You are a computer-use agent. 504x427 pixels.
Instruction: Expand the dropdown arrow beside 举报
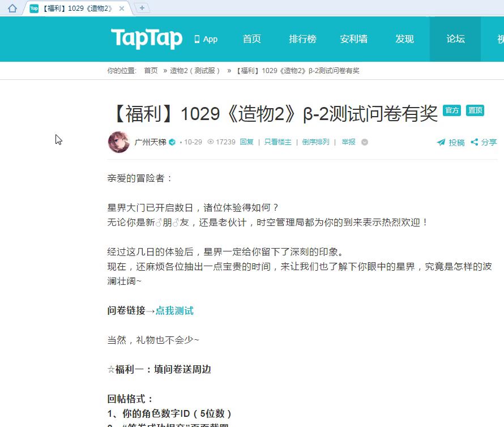click(365, 142)
